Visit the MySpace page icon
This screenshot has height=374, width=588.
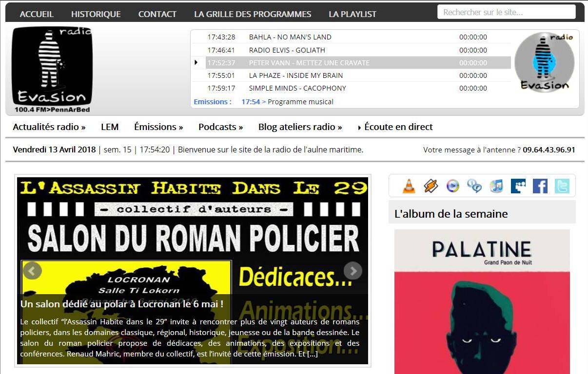pos(518,186)
